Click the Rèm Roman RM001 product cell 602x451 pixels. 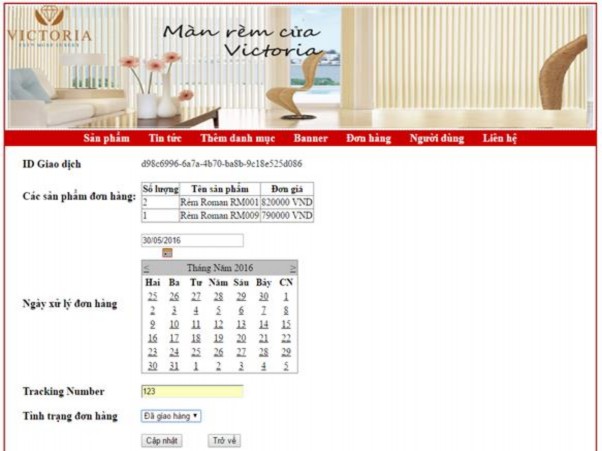pyautogui.click(x=220, y=202)
